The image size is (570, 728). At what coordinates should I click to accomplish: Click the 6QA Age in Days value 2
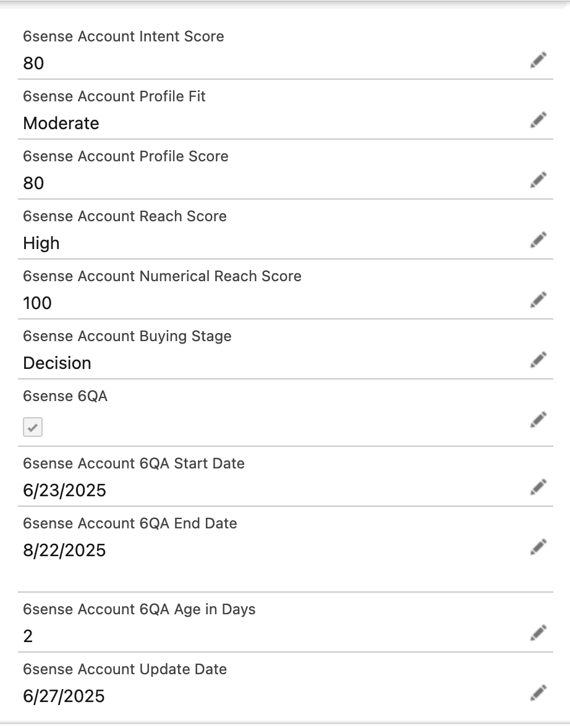pos(28,636)
